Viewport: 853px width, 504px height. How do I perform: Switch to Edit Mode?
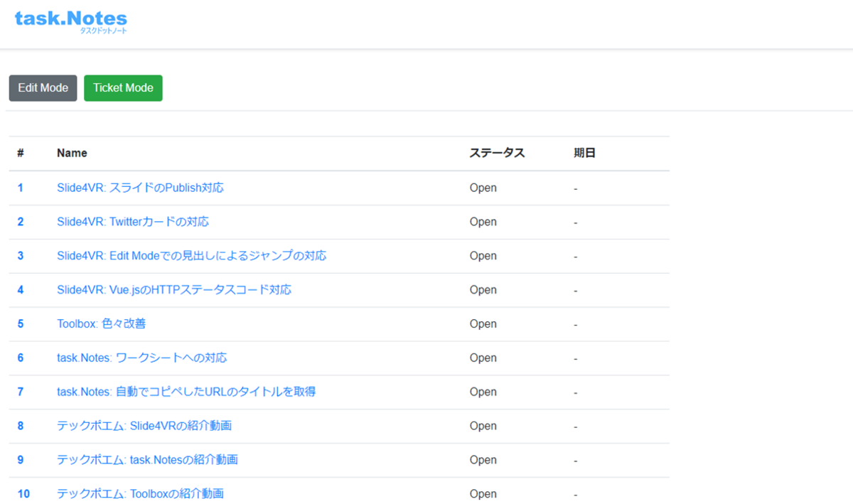click(x=43, y=87)
